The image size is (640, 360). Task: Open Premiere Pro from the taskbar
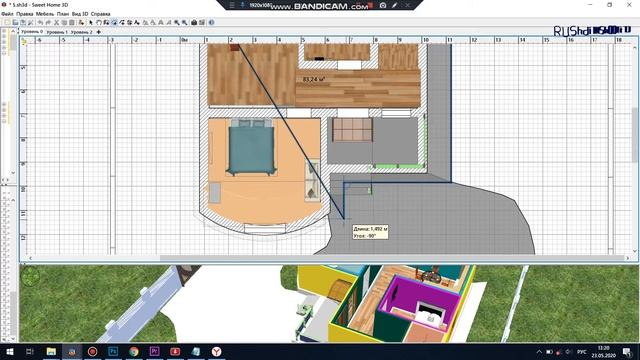(154, 351)
